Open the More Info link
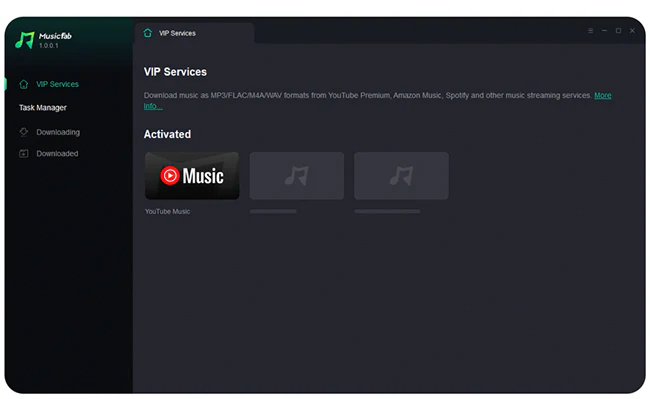Viewport: 650px width, 399px height. click(603, 95)
